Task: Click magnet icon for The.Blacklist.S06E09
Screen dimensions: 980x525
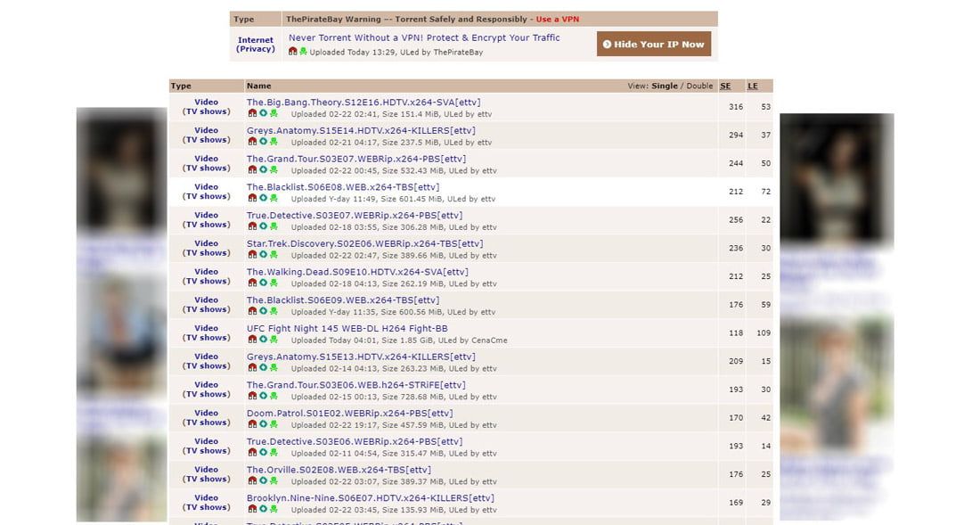Action: click(x=252, y=310)
